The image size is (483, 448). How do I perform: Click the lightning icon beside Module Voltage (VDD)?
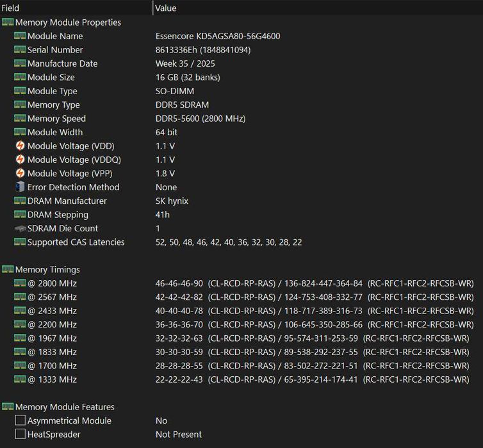(x=20, y=146)
